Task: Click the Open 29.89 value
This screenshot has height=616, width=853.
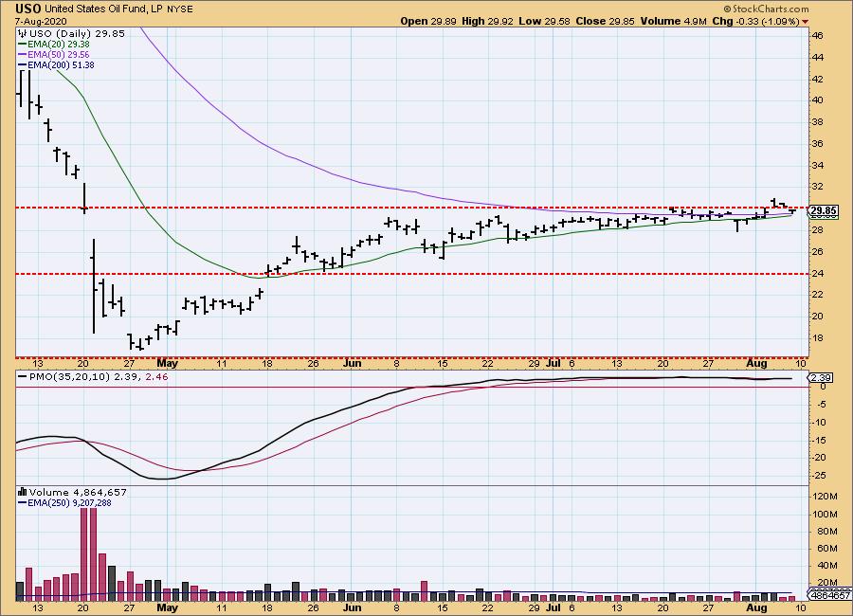Action: 429,21
